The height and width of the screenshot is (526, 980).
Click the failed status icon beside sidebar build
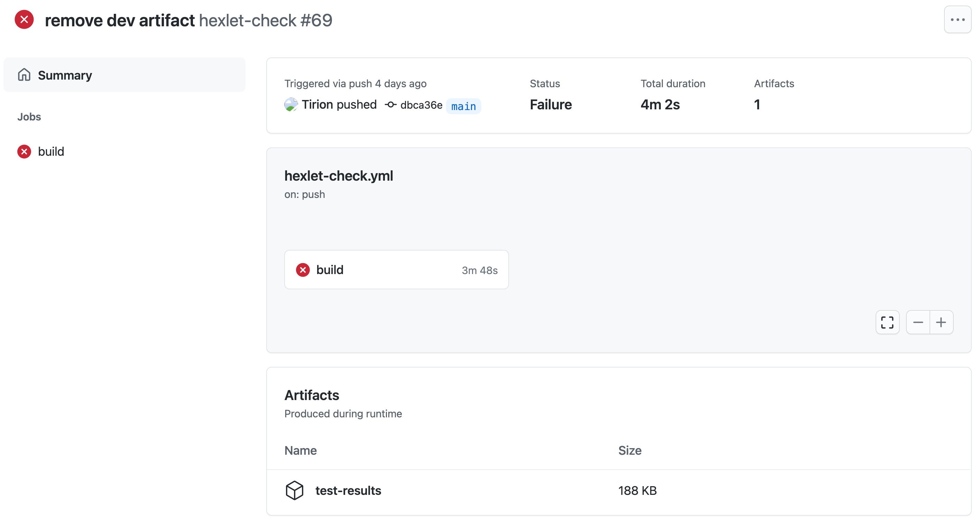(x=24, y=152)
